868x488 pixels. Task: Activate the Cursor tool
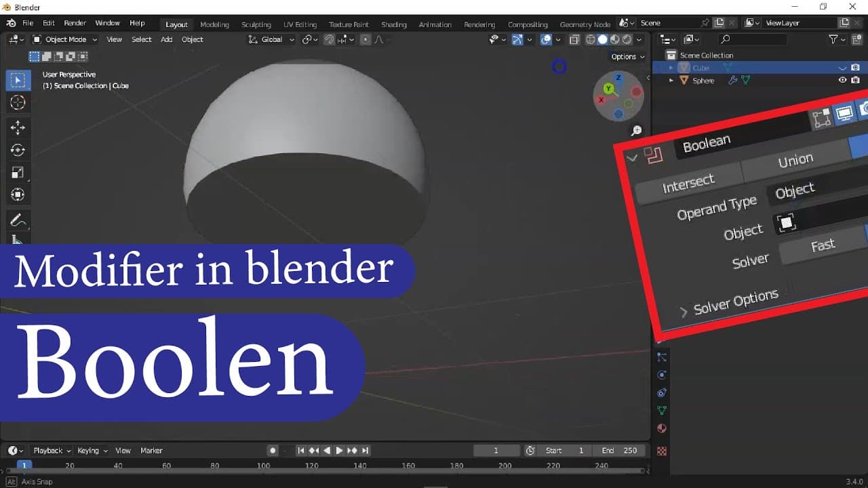pyautogui.click(x=18, y=102)
